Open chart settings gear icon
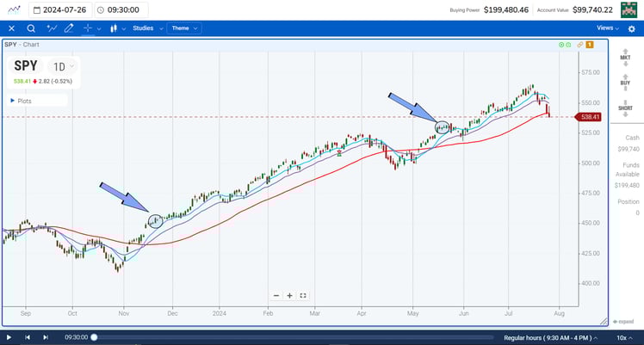Image resolution: width=644 pixels, height=345 pixels. tap(631, 28)
